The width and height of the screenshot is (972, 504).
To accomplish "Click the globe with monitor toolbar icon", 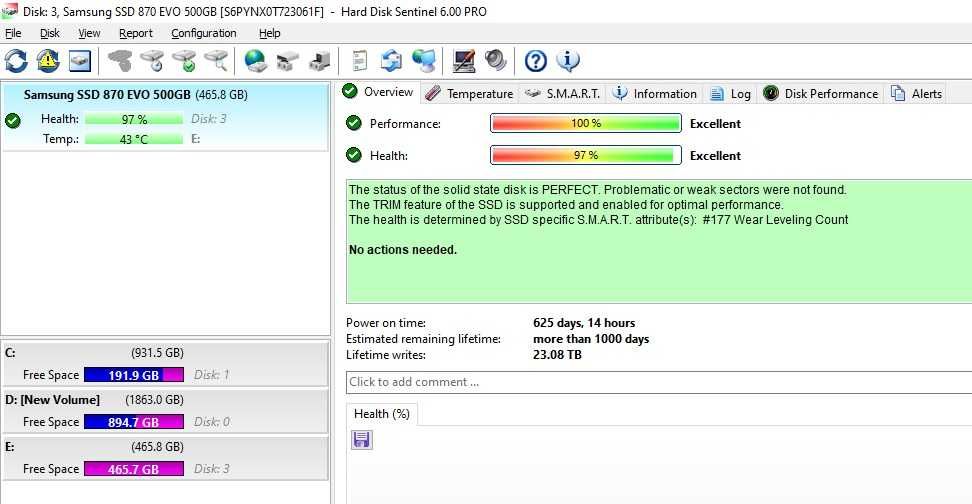I will tap(424, 61).
